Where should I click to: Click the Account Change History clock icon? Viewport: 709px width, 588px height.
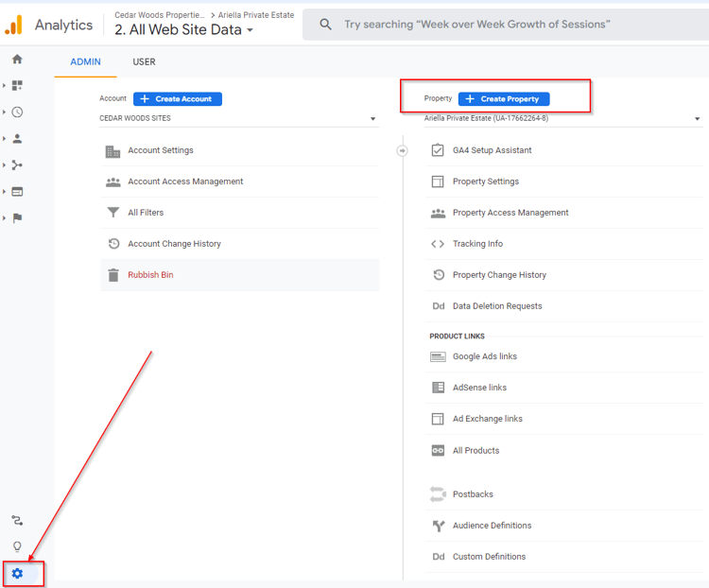[x=113, y=244]
